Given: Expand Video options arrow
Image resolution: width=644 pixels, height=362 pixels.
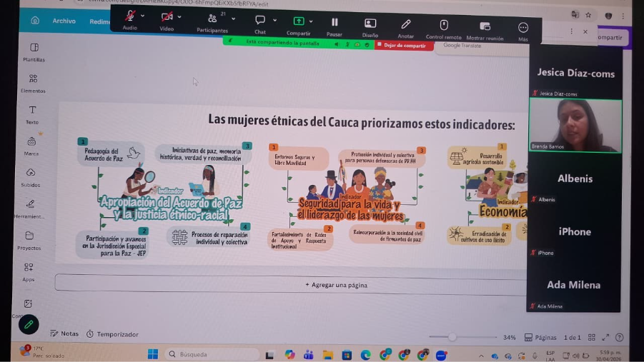Looking at the screenshot, I should coord(179,17).
